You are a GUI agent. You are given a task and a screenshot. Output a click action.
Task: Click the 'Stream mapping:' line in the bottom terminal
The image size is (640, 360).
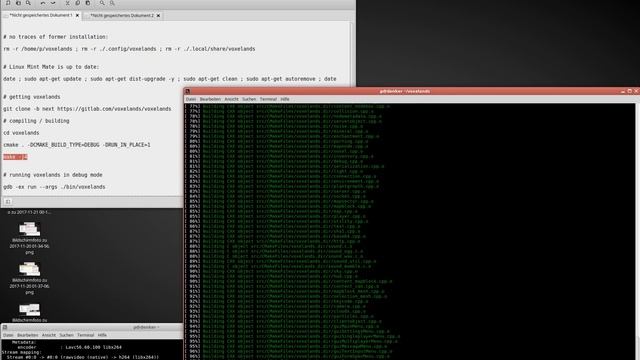[21, 352]
